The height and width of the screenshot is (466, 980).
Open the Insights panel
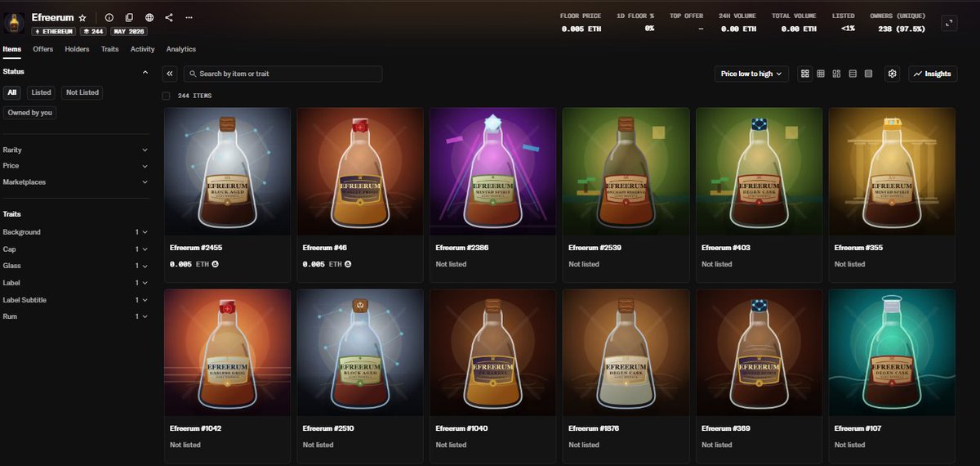pos(932,74)
